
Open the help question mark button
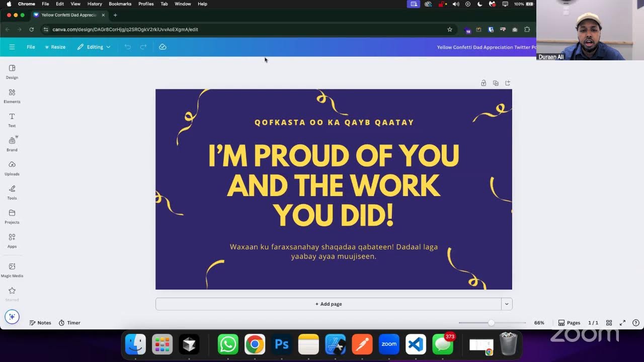click(636, 323)
